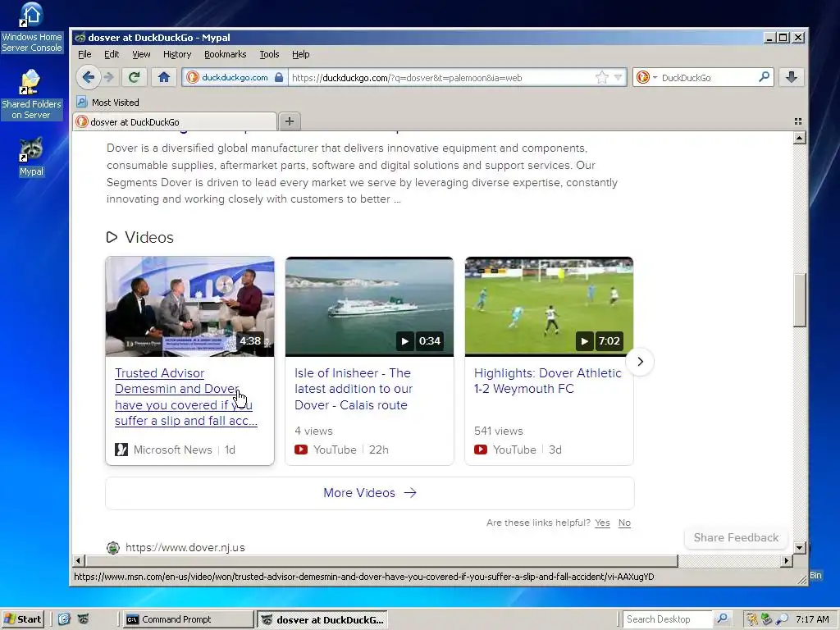Open the Tools menu
This screenshot has width=840, height=630.
click(x=269, y=54)
